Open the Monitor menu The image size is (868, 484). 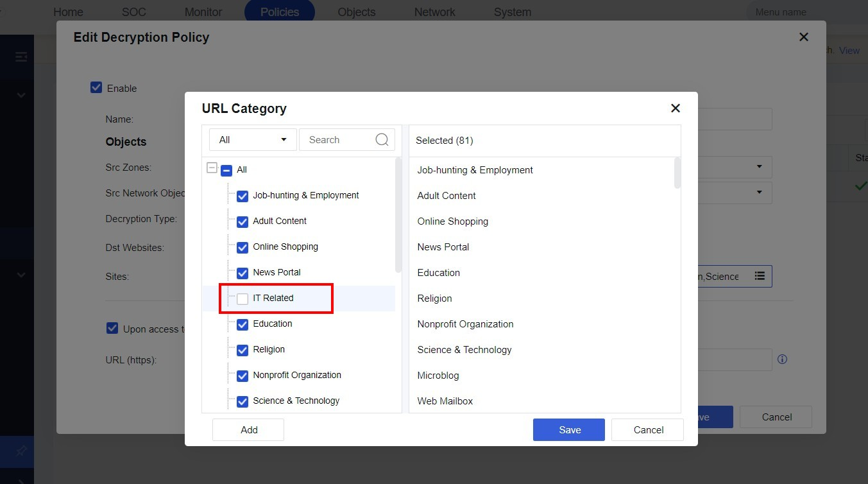tap(203, 12)
